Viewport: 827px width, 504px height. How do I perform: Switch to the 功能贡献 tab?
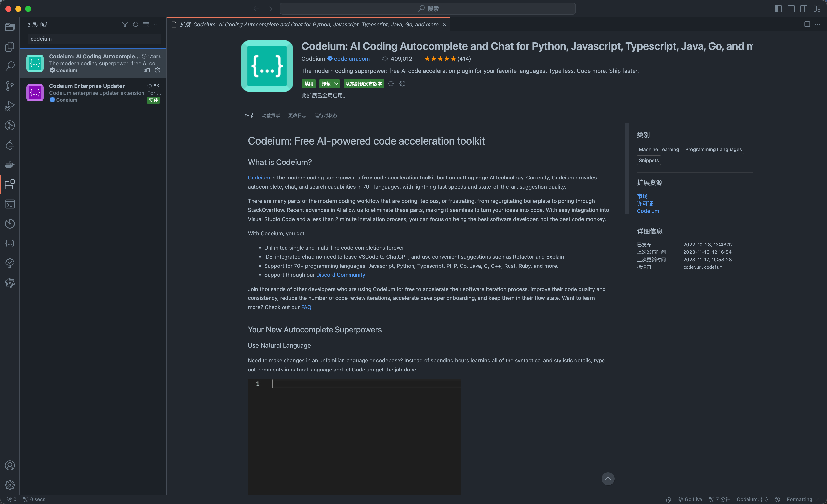click(x=271, y=115)
